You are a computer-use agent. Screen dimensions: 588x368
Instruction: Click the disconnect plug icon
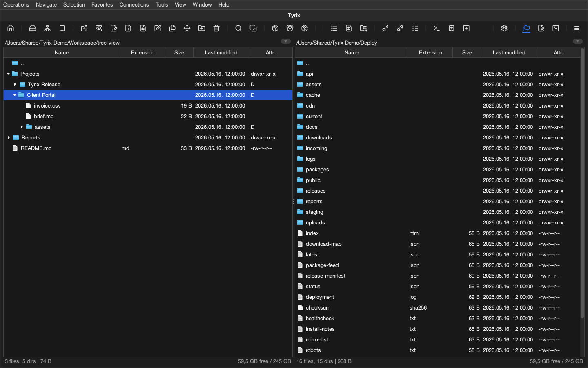tap(400, 28)
